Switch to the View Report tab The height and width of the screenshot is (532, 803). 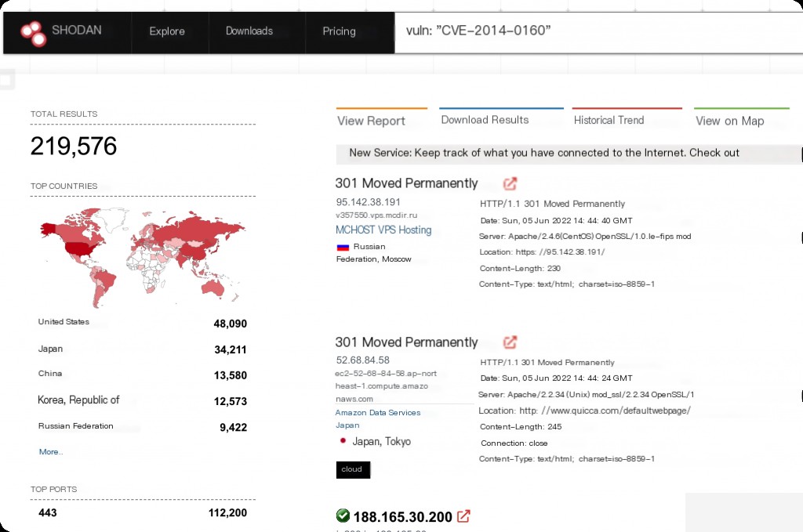371,121
